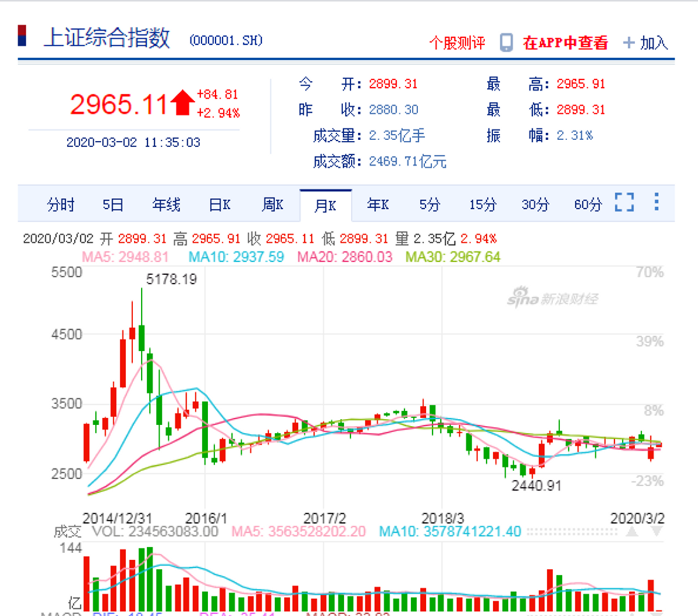Select the 年线 tab

[x=166, y=205]
